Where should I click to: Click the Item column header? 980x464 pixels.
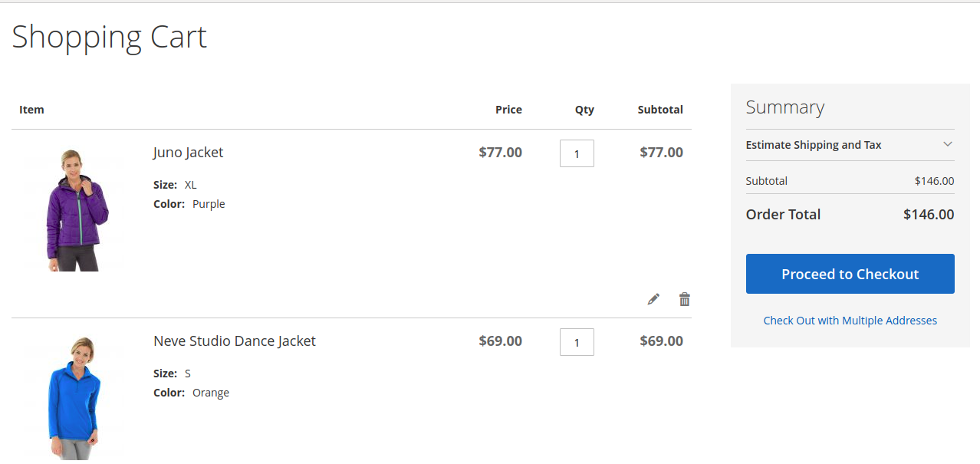(31, 109)
